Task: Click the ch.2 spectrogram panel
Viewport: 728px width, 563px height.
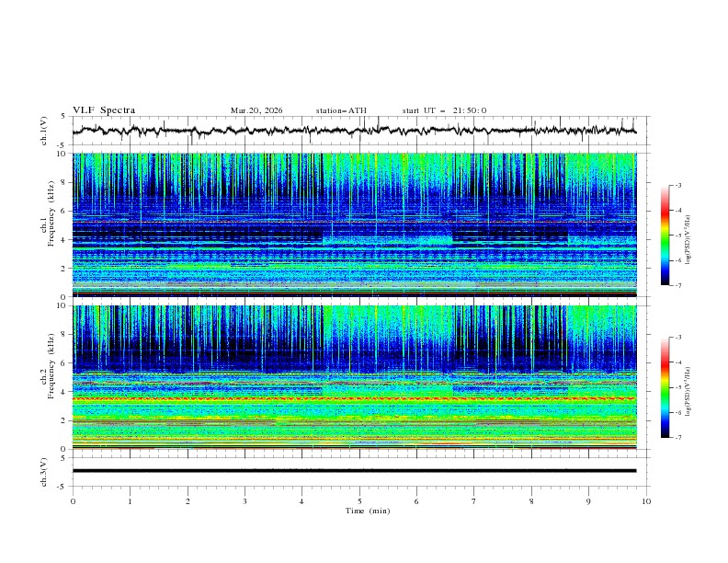Action: coord(355,377)
